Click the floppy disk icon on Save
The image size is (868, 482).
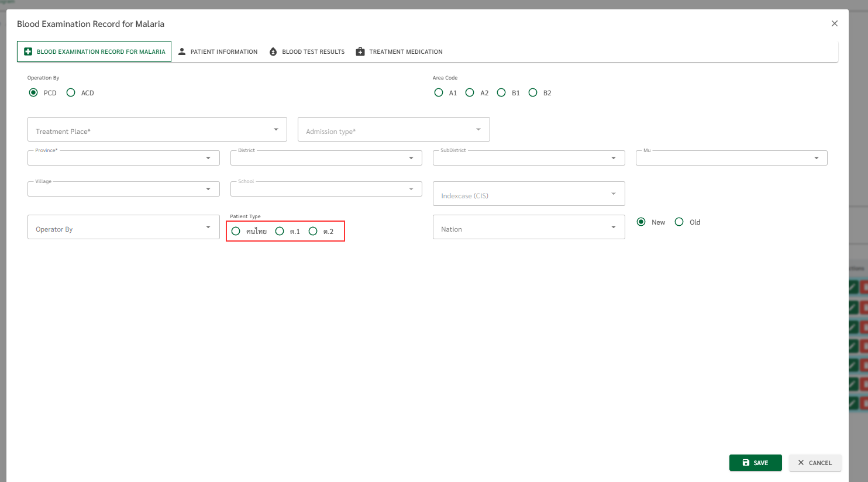pyautogui.click(x=746, y=463)
